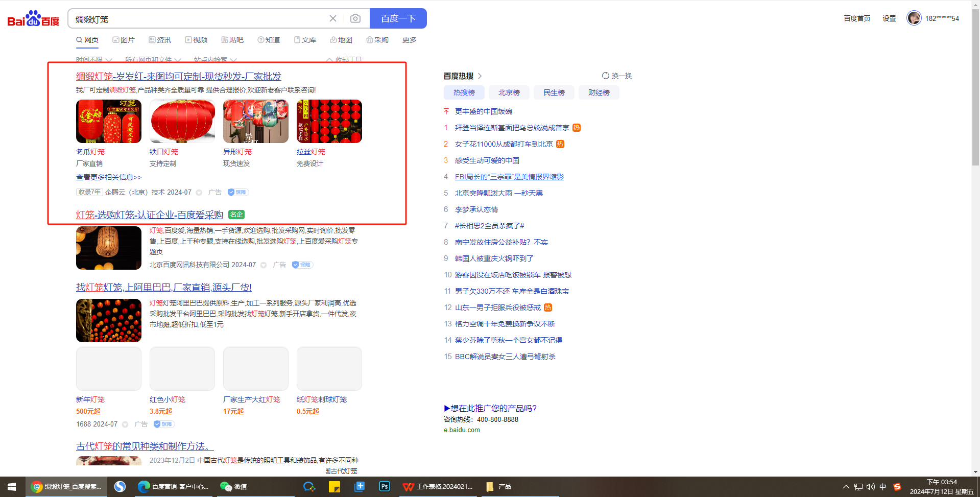Clear the search box with X icon

[x=333, y=19]
